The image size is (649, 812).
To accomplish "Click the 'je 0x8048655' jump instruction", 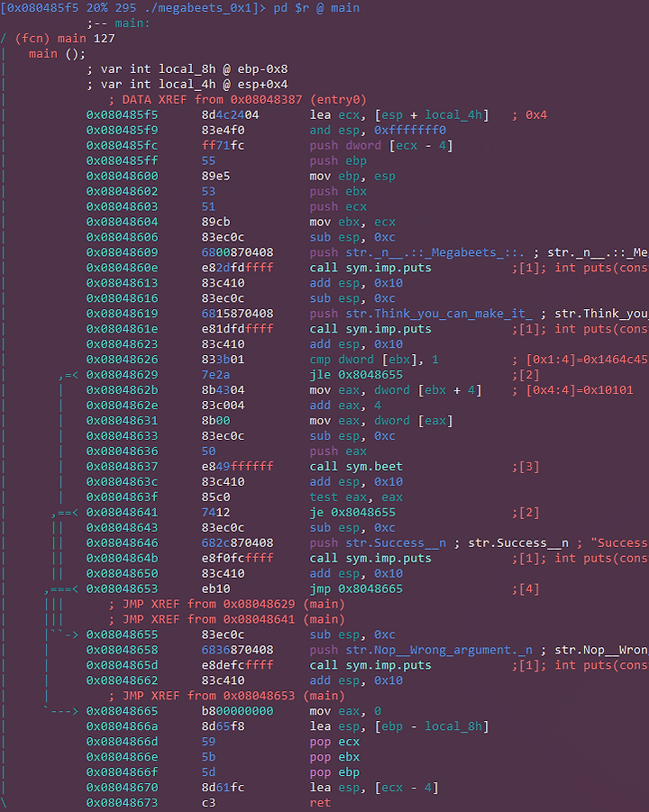I will (352, 513).
